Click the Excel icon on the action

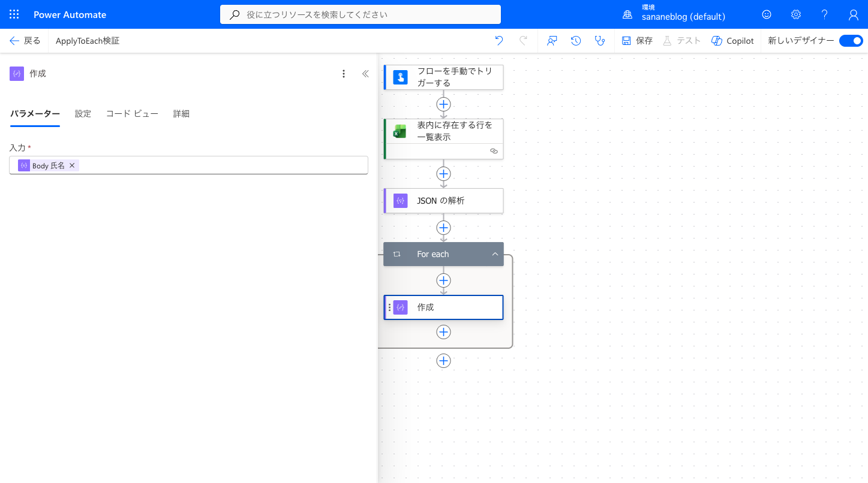400,131
